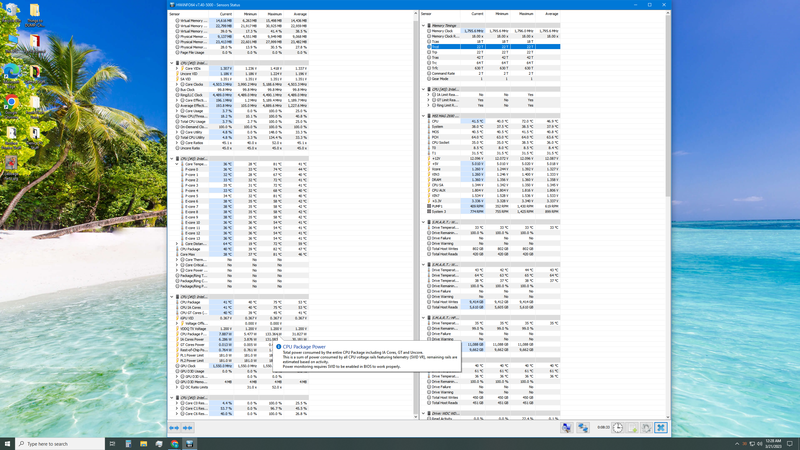Collapse the Core Temperatures tree

(x=177, y=164)
